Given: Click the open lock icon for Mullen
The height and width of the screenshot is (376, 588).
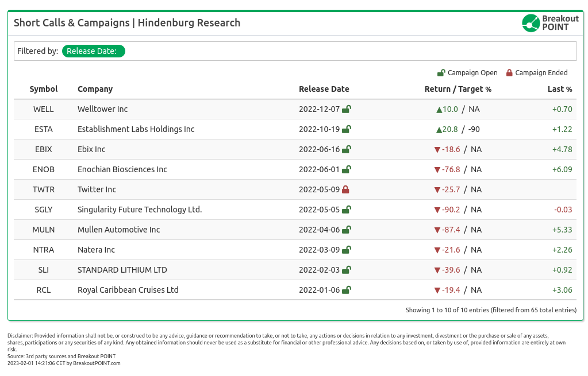Looking at the screenshot, I should pos(347,230).
